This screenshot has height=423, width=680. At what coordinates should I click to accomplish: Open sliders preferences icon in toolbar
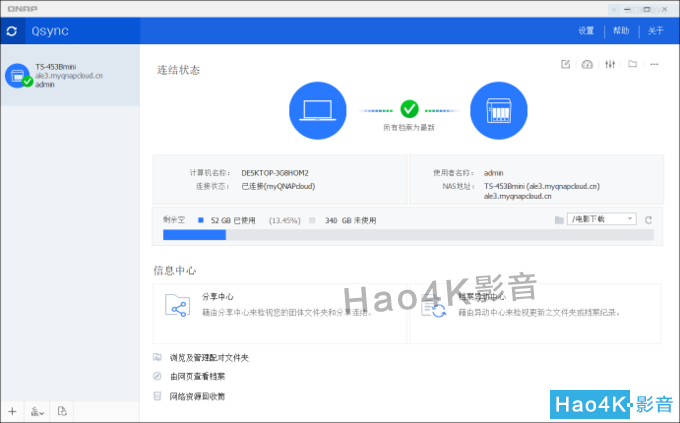(x=610, y=64)
